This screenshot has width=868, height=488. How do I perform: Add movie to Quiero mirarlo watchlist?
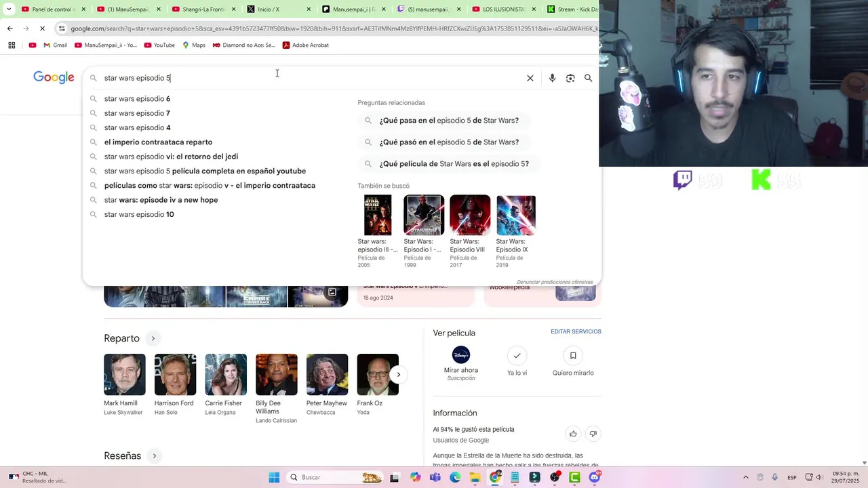573,355
